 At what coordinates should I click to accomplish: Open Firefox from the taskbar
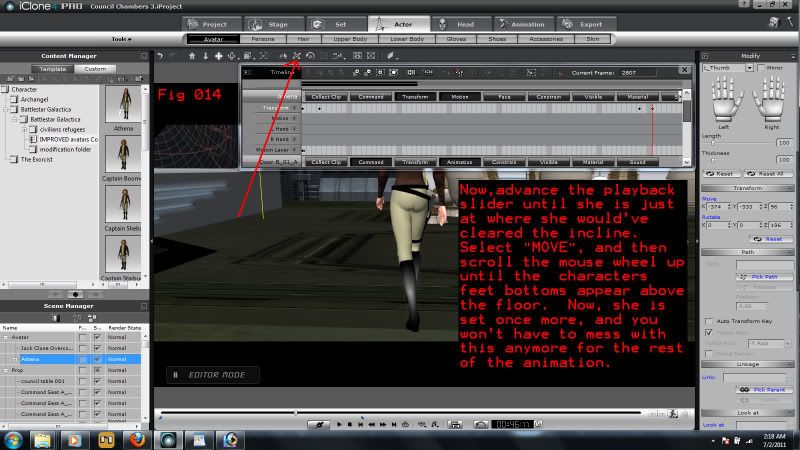(x=137, y=440)
